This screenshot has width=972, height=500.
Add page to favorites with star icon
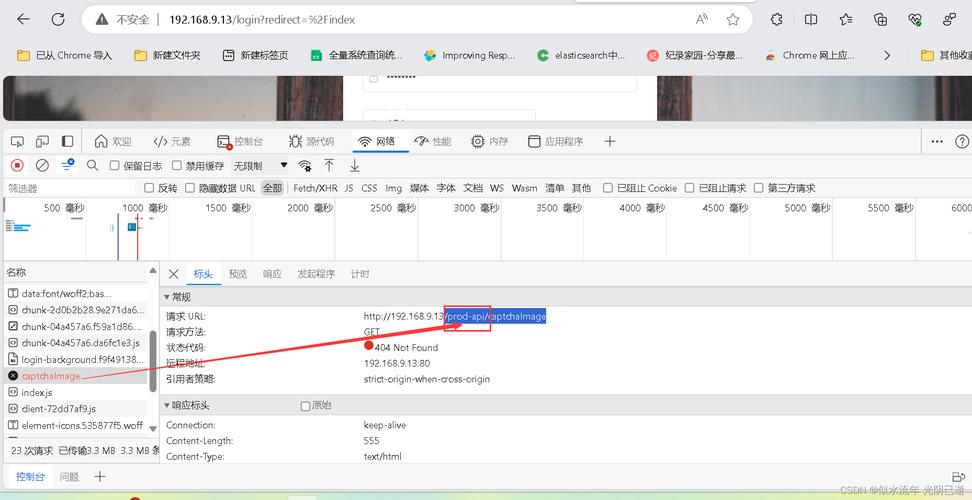[x=733, y=19]
